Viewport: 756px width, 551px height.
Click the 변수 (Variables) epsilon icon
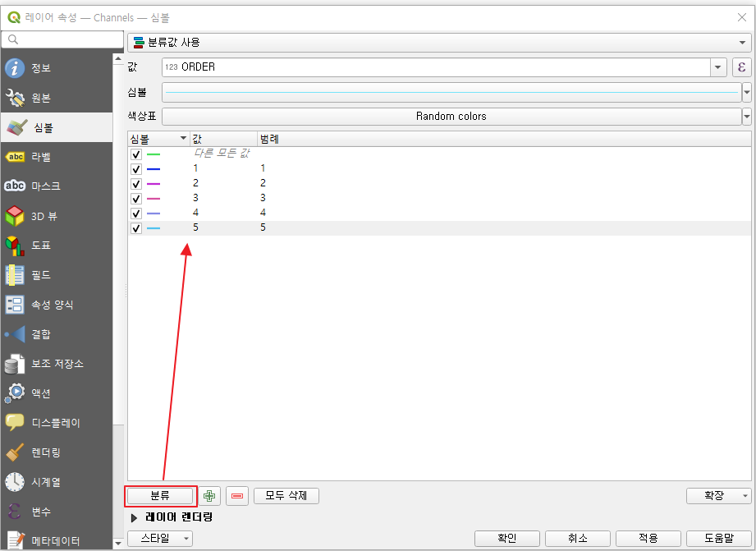click(15, 512)
